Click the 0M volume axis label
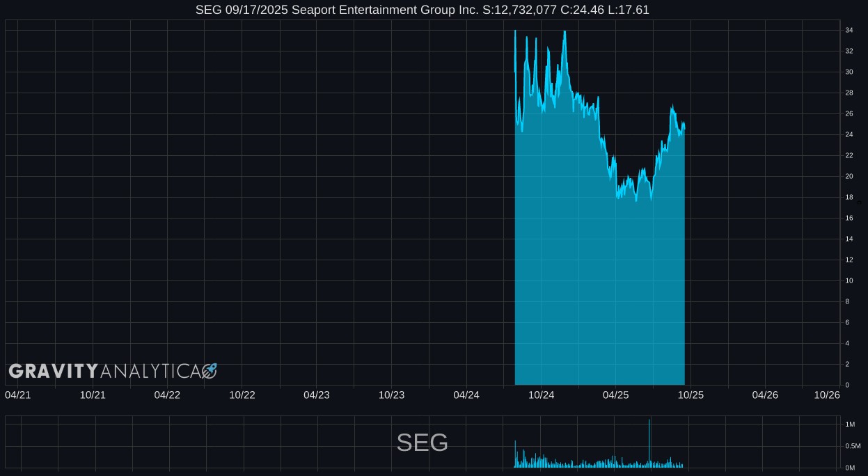The width and height of the screenshot is (868, 476). [x=850, y=468]
